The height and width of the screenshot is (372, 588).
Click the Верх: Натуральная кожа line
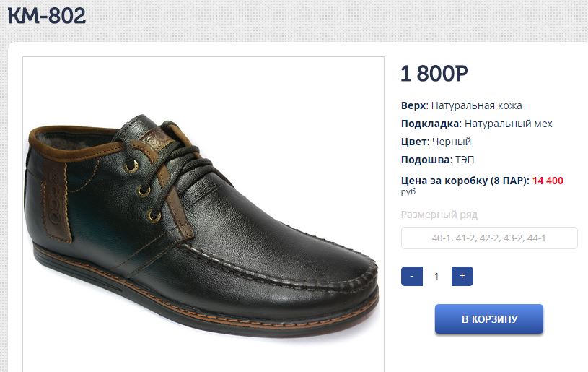tap(461, 105)
